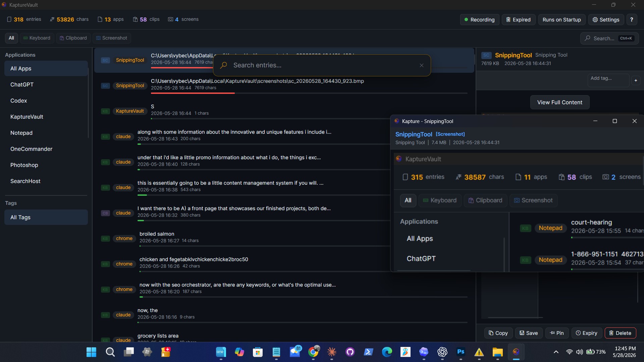Filter entries by Keyboard tab
This screenshot has width=644, height=362.
click(x=37, y=38)
